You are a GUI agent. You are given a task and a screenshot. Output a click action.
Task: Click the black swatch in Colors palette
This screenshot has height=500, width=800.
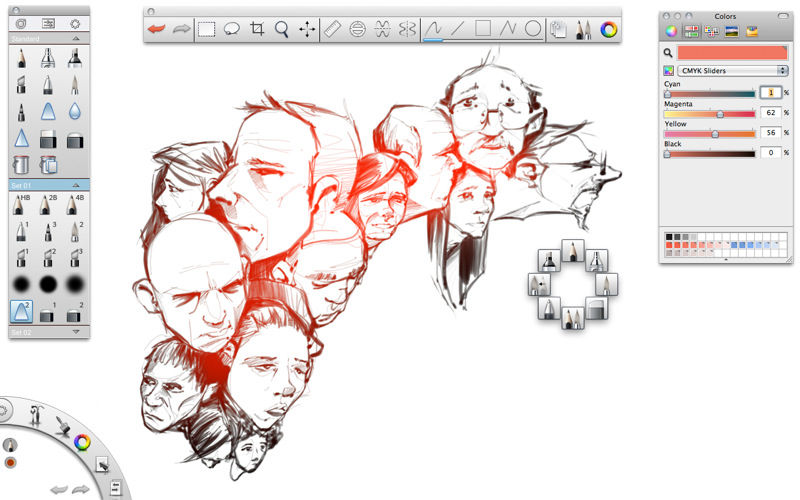(669, 237)
